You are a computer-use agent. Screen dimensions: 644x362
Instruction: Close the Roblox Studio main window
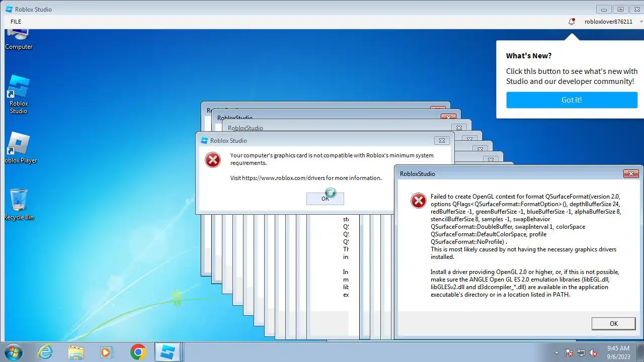click(636, 9)
